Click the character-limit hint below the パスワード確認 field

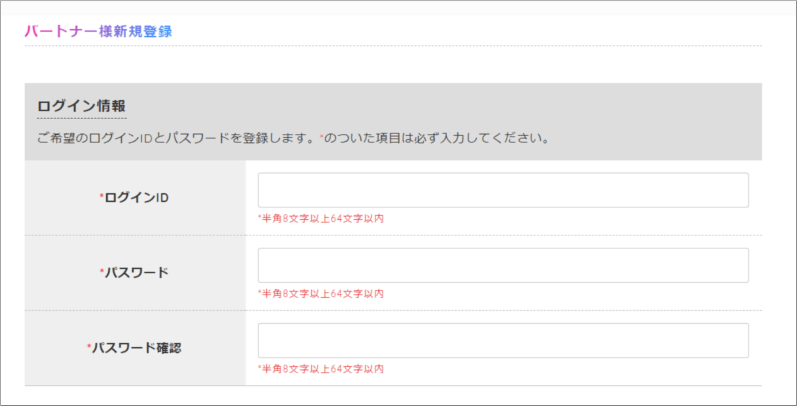click(x=321, y=369)
